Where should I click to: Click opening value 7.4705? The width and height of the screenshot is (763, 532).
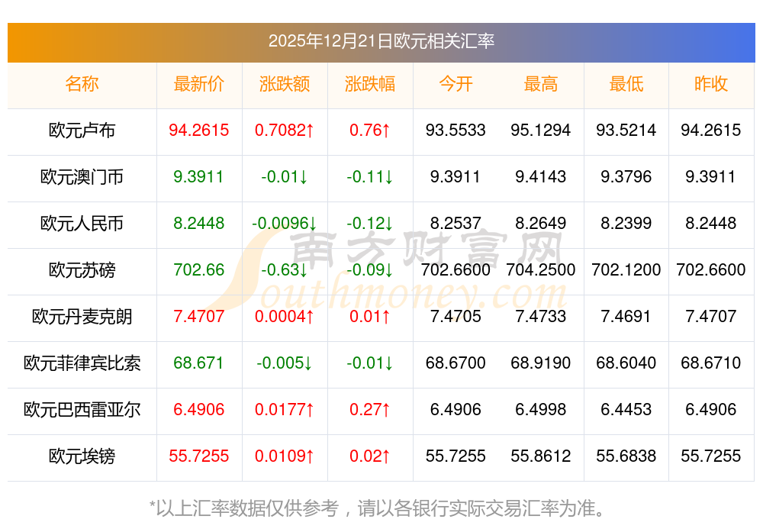coord(456,317)
